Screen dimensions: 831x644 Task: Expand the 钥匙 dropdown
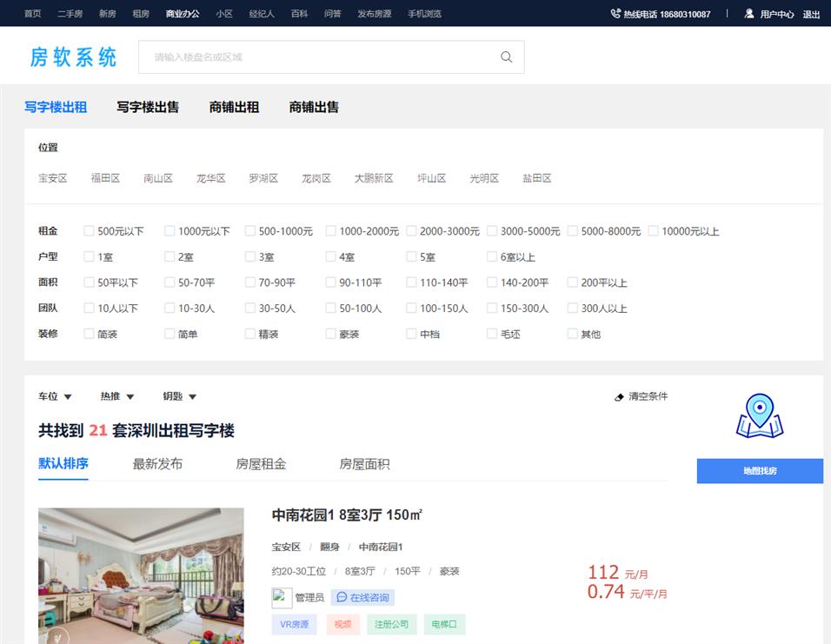178,396
